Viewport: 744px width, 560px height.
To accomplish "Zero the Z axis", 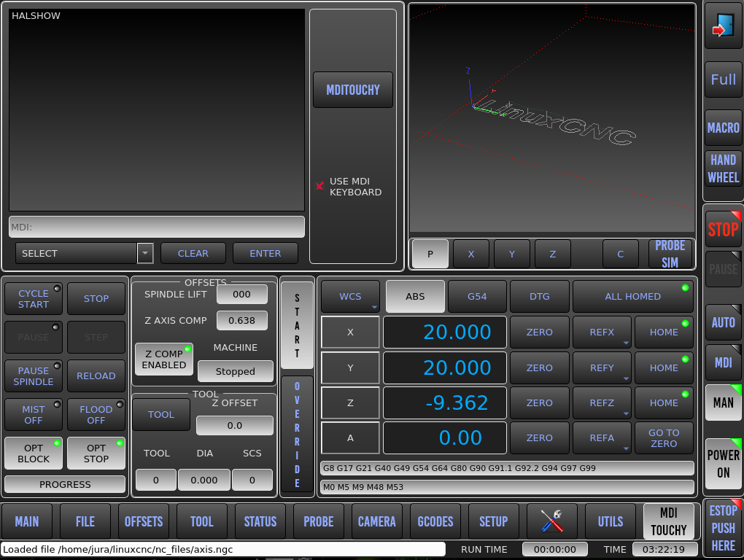I will (x=540, y=402).
